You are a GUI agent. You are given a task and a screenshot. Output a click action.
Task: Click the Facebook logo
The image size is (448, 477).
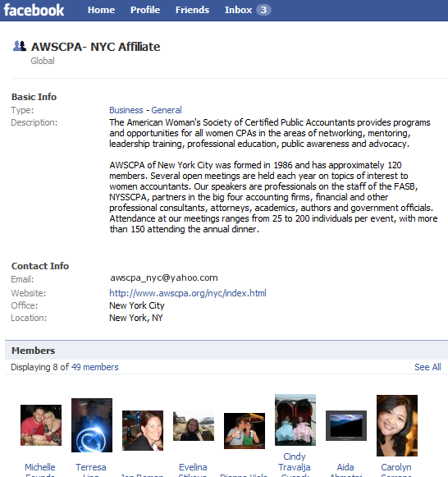tap(34, 10)
